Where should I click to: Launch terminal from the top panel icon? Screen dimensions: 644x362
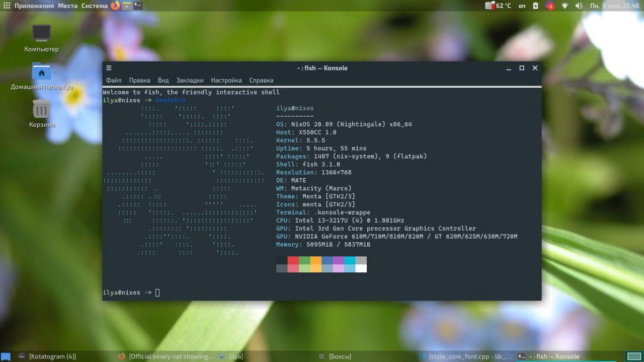tap(137, 6)
